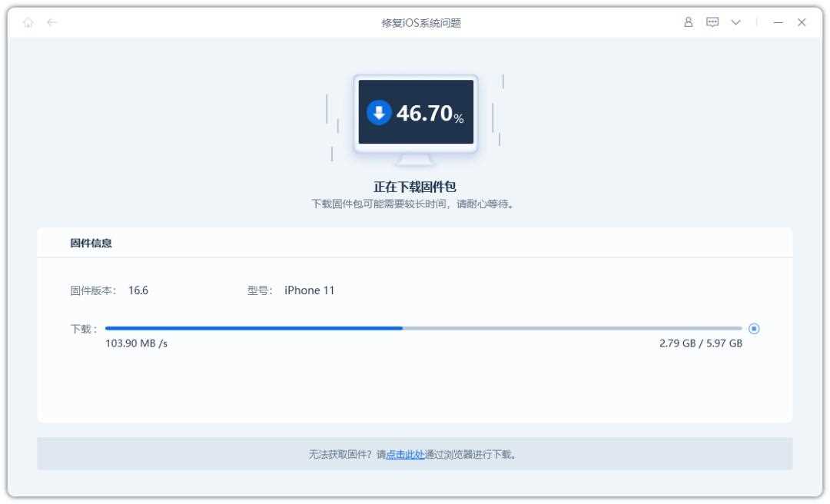Select the 固件信息 section header
The image size is (830, 504).
[91, 244]
